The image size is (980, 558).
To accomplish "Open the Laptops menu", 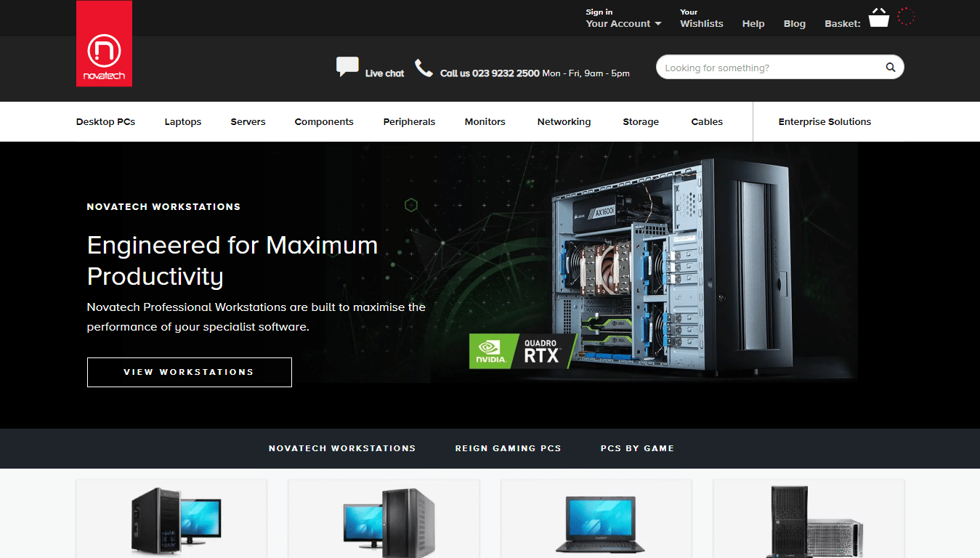I will click(183, 122).
